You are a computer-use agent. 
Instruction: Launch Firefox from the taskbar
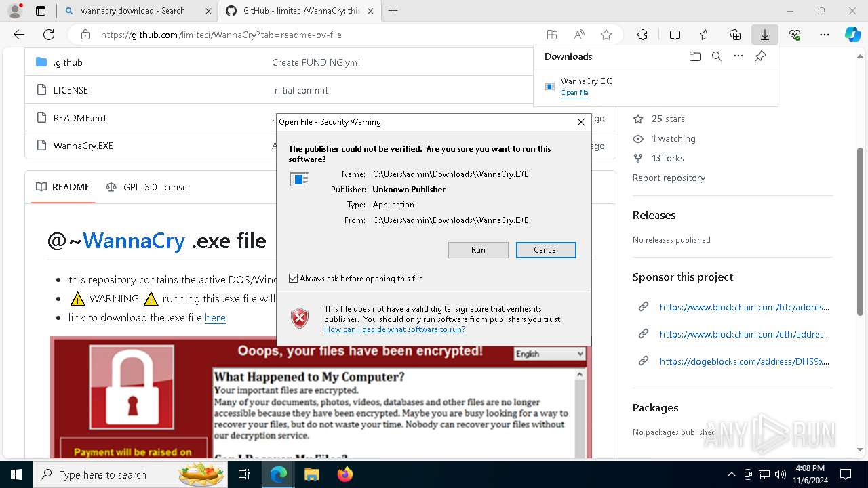(345, 474)
